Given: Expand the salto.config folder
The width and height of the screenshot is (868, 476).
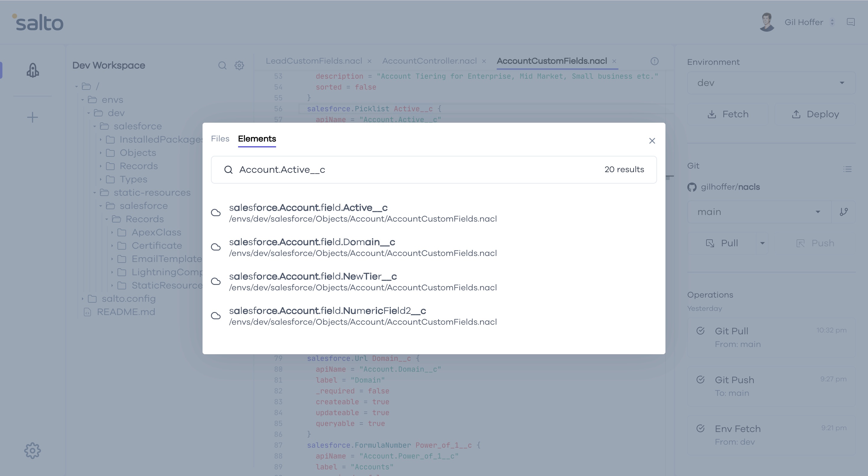Looking at the screenshot, I should point(82,299).
